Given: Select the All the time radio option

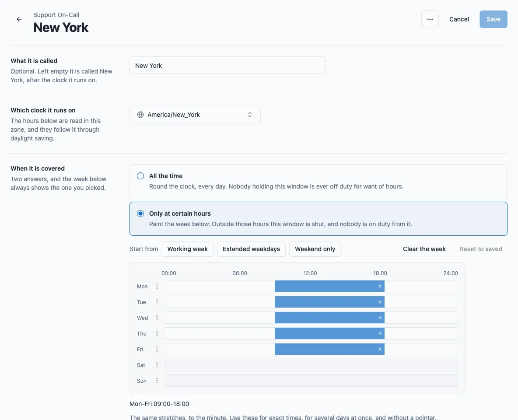Looking at the screenshot, I should [x=140, y=176].
